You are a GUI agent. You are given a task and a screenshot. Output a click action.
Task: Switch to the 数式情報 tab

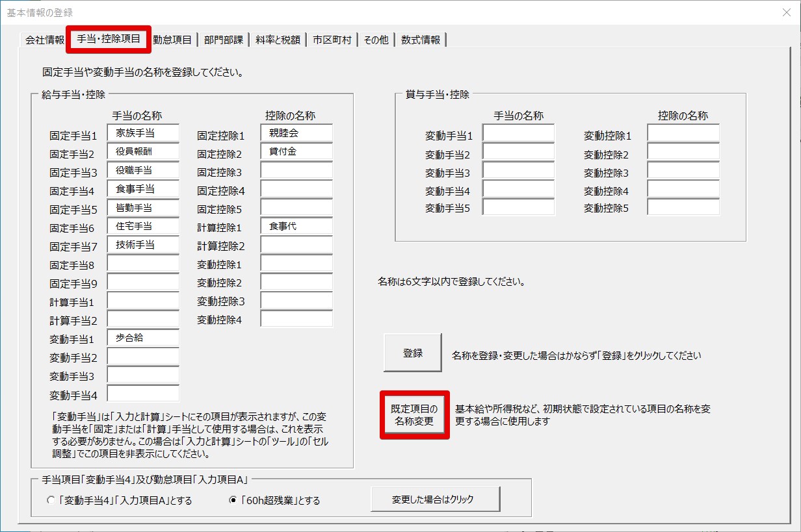point(421,40)
